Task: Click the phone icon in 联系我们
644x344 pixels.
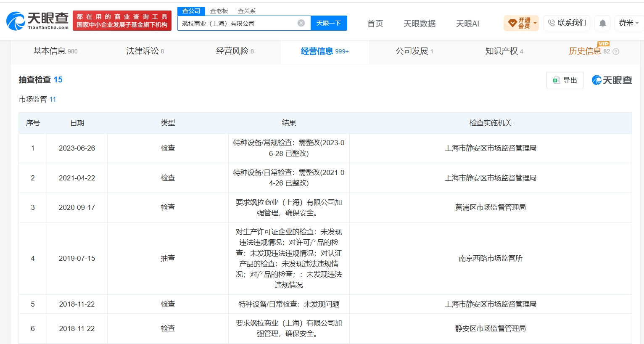Action: [552, 23]
